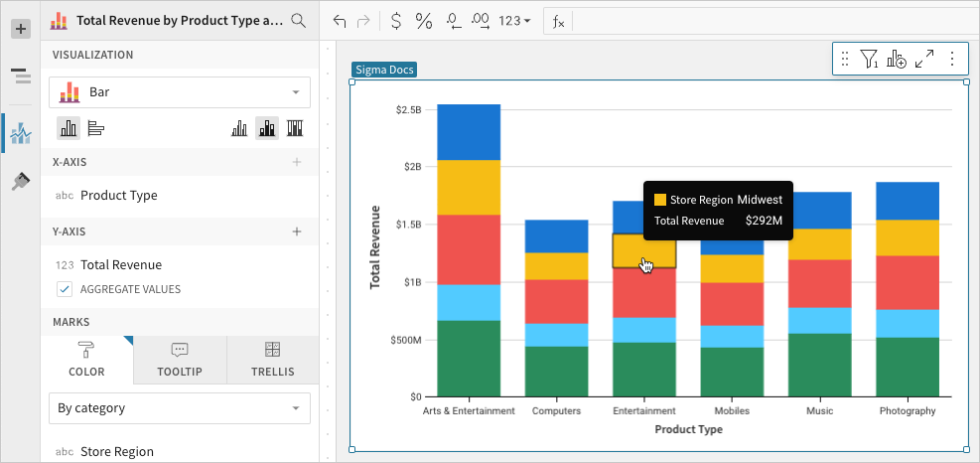
Task: Apply currency format with the dollar icon
Action: pyautogui.click(x=396, y=21)
